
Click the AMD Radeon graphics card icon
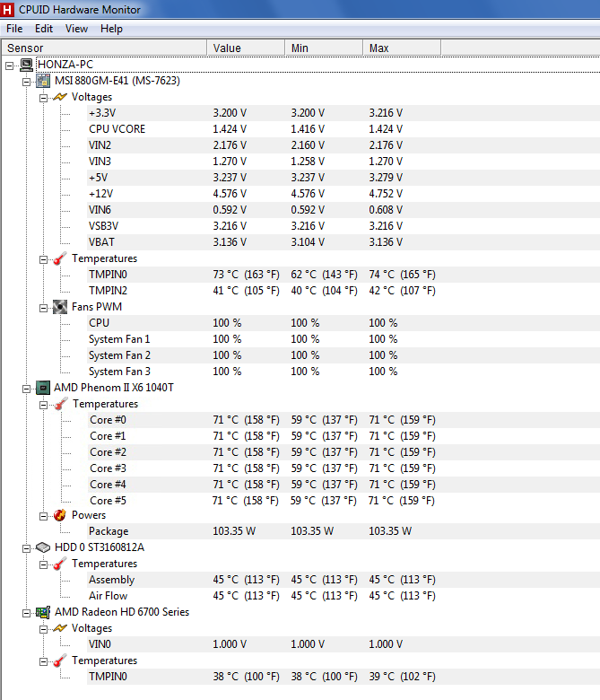click(43, 612)
